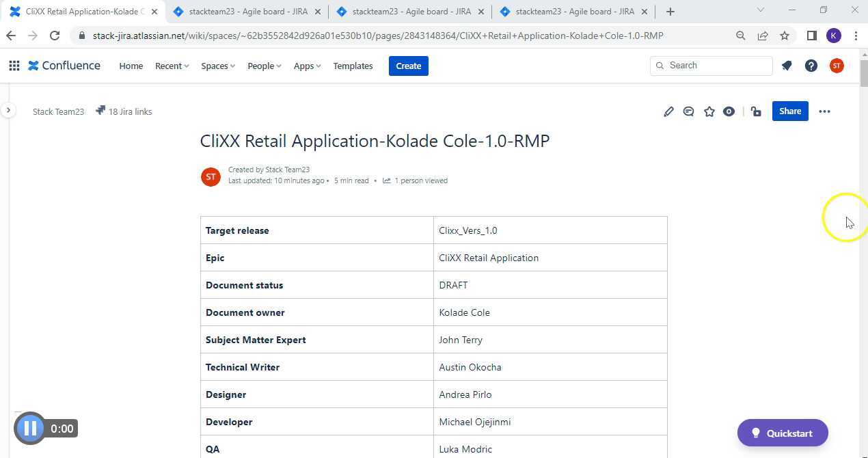868x458 pixels.
Task: Click the watch page eye icon
Action: pyautogui.click(x=729, y=111)
